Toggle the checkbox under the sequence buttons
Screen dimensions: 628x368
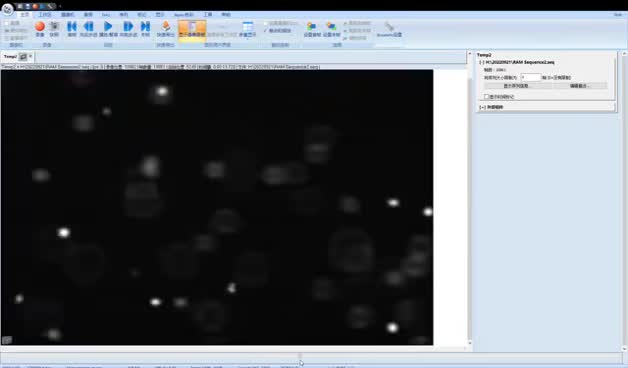coord(487,97)
